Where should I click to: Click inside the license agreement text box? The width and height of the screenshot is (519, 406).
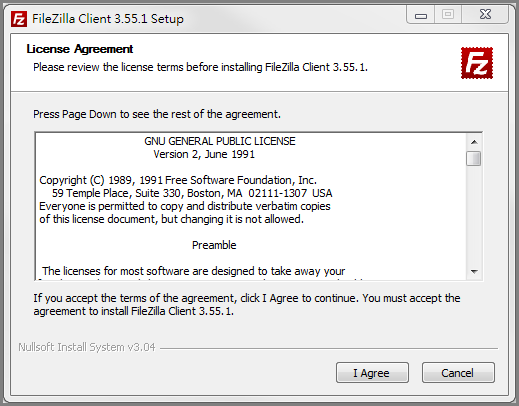[251, 206]
